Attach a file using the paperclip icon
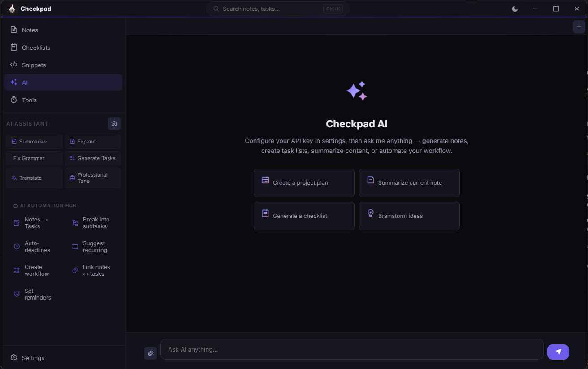588x369 pixels. click(x=151, y=353)
